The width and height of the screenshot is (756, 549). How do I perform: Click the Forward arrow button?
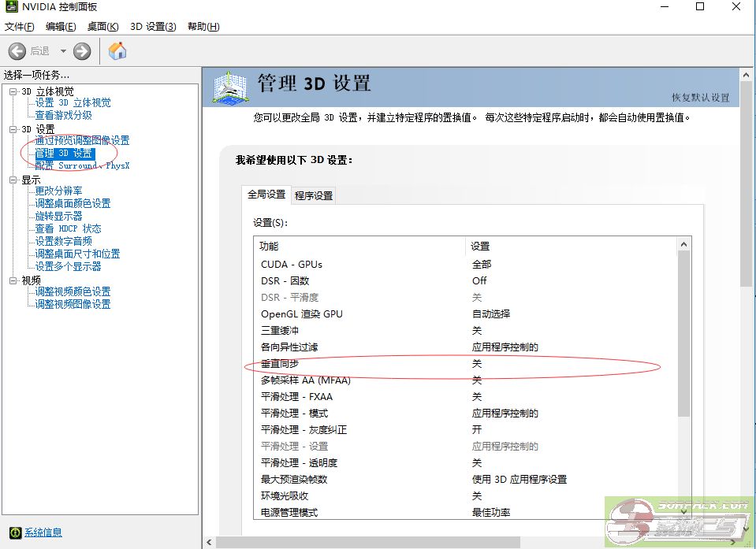click(x=82, y=51)
